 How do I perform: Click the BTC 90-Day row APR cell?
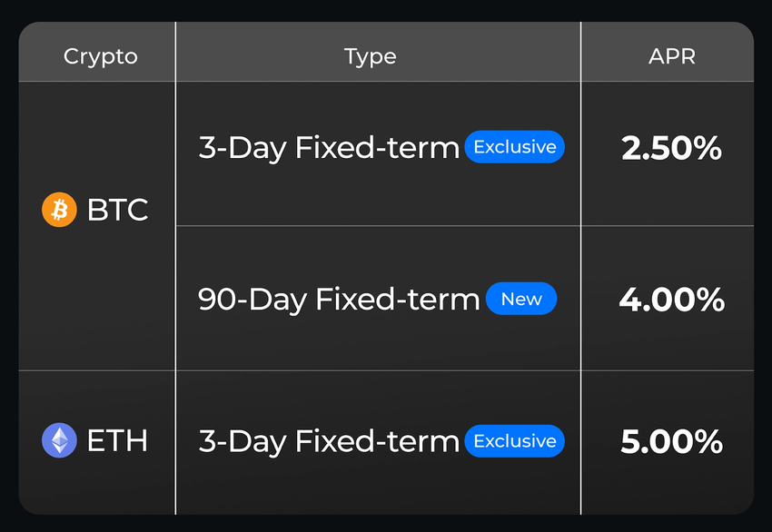click(x=668, y=299)
